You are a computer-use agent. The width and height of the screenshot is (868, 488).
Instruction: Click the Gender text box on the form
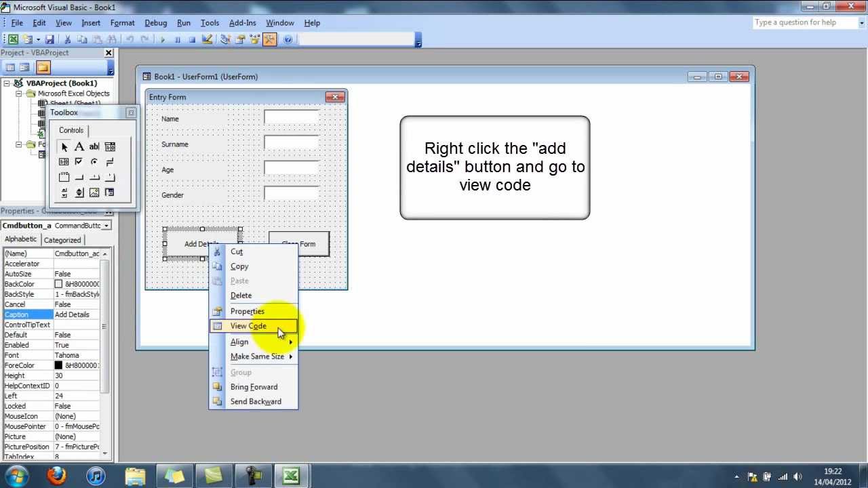292,194
